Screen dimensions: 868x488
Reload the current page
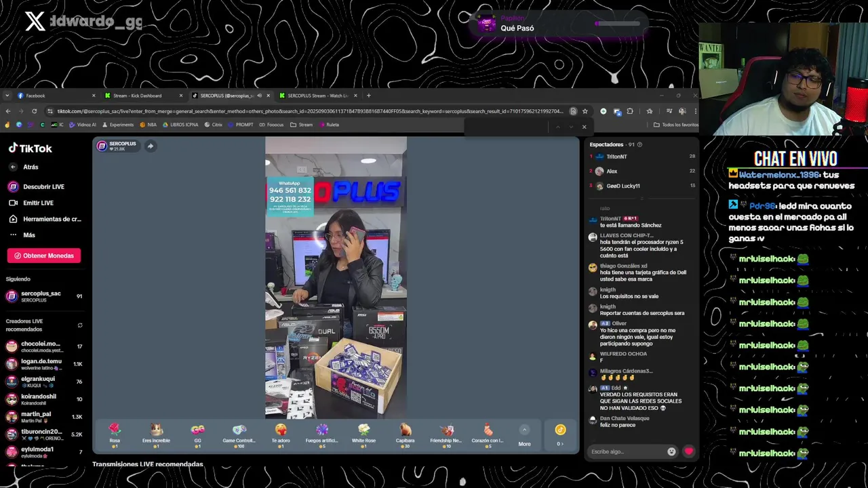coord(34,111)
